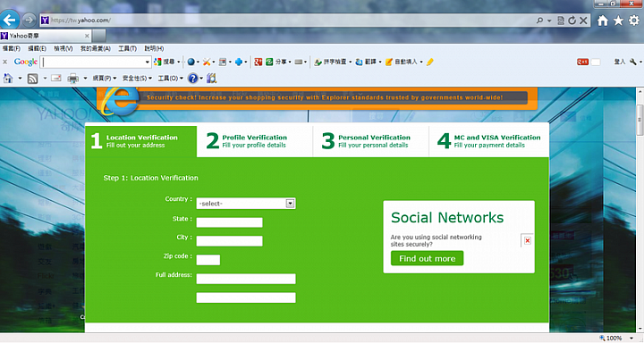Click the research books magnifier icon
The height and width of the screenshot is (343, 644).
[x=211, y=78]
